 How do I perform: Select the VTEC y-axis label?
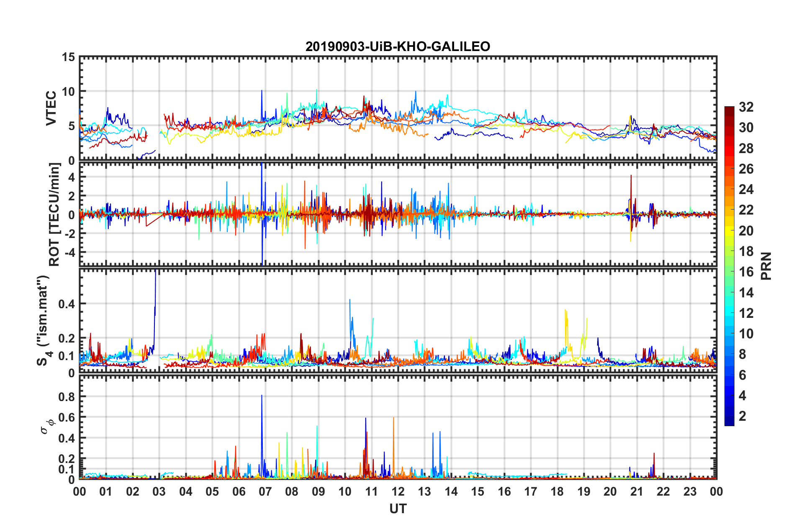pyautogui.click(x=51, y=108)
